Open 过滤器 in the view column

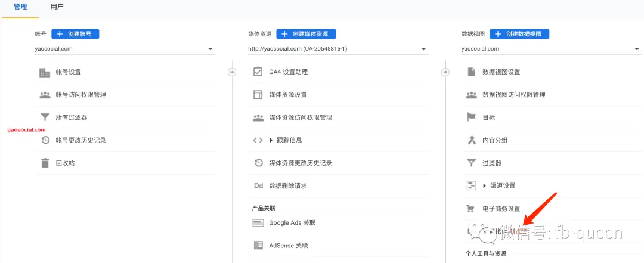pyautogui.click(x=491, y=163)
